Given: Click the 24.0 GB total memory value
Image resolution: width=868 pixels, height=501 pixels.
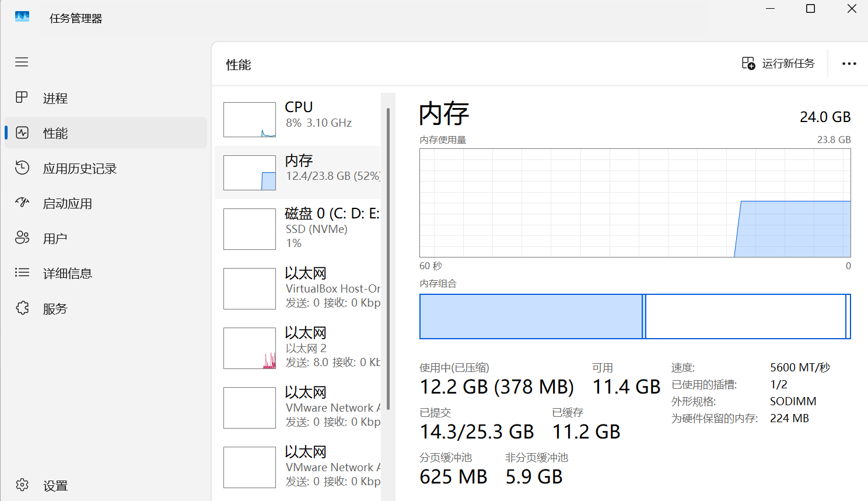Looking at the screenshot, I should coord(825,117).
